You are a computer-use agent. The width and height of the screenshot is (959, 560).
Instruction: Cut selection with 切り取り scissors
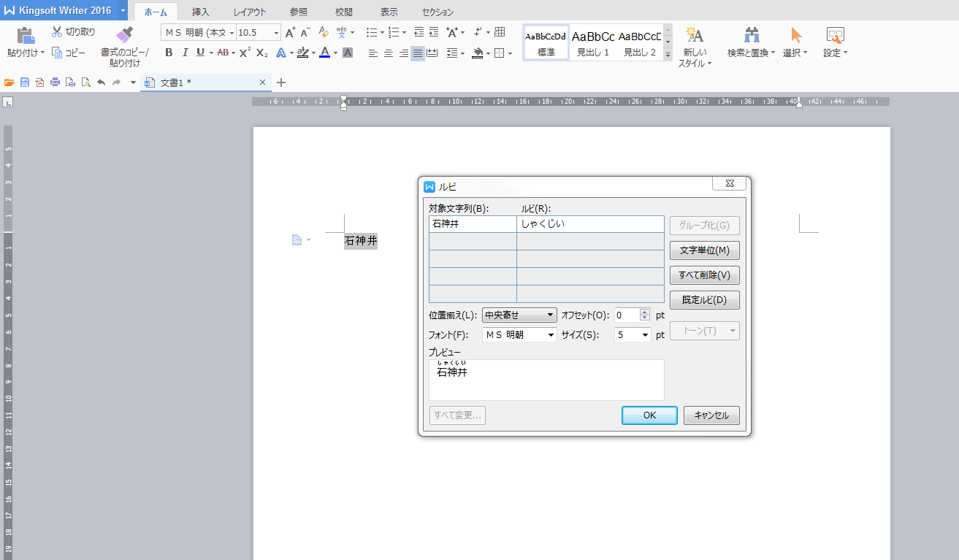pyautogui.click(x=73, y=32)
